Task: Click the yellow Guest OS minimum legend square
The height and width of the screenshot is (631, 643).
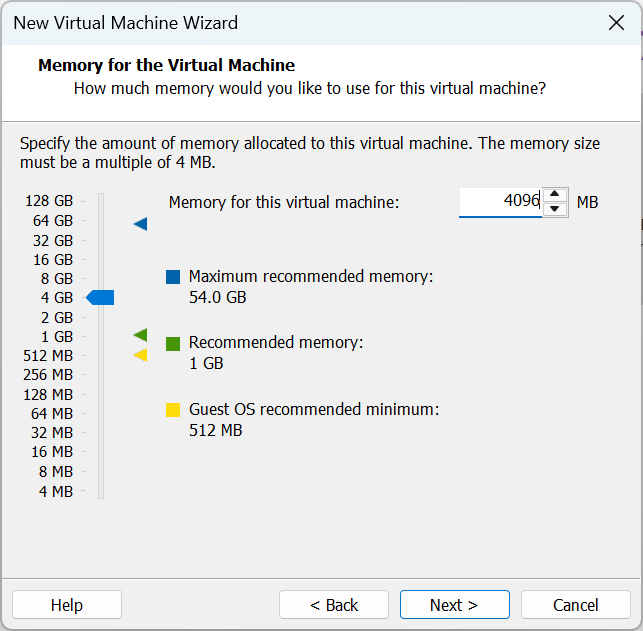Action: 173,409
